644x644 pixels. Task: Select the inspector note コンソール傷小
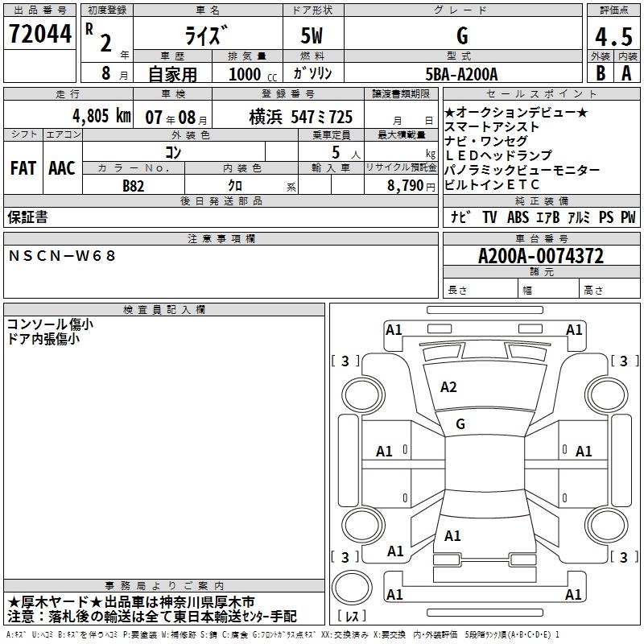point(50,324)
